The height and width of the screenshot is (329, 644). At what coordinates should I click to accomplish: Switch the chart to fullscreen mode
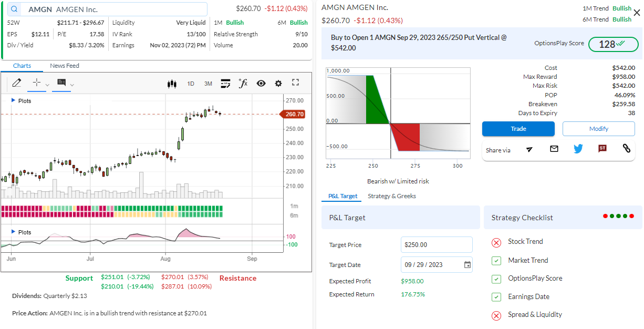coord(295,83)
